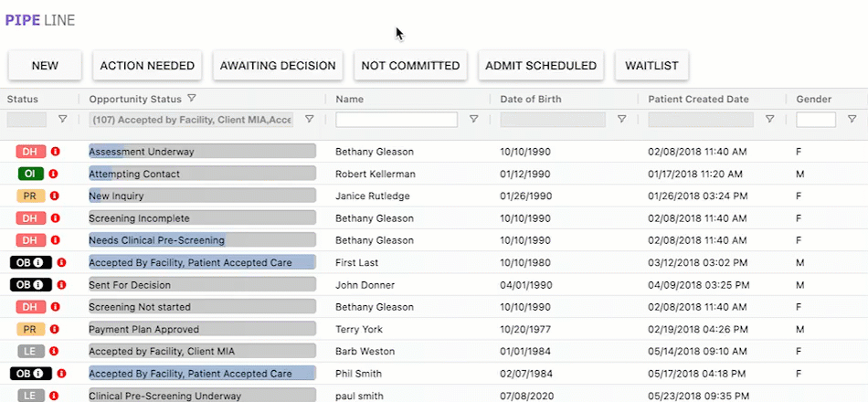The image size is (868, 402).
Task: Switch to the AWAITING DECISION pipeline tab
Action: 278,66
